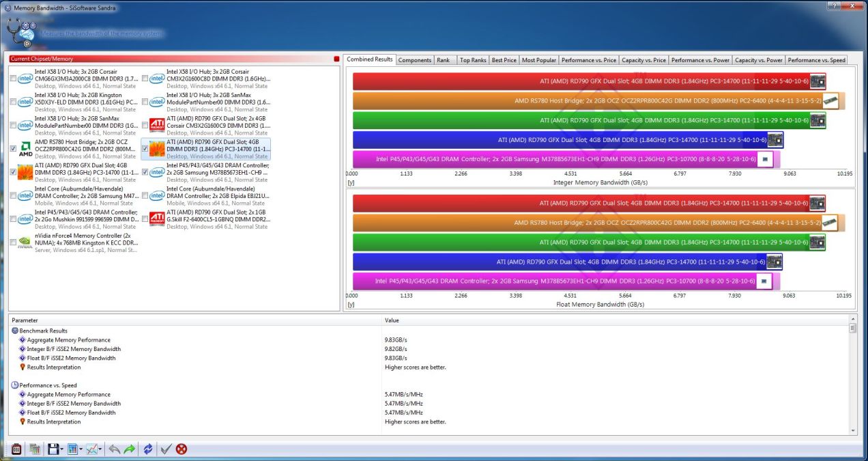Open the Best Price tab
The image size is (868, 461).
[504, 60]
